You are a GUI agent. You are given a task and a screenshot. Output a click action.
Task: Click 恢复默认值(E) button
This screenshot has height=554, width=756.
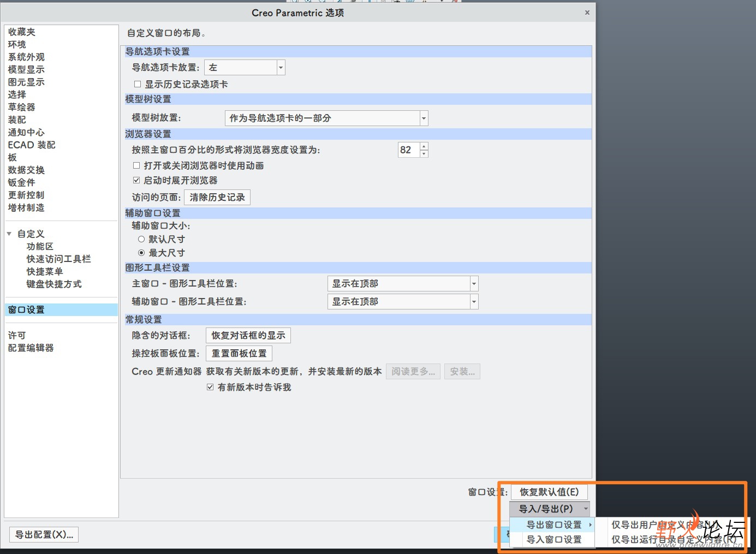tap(549, 492)
